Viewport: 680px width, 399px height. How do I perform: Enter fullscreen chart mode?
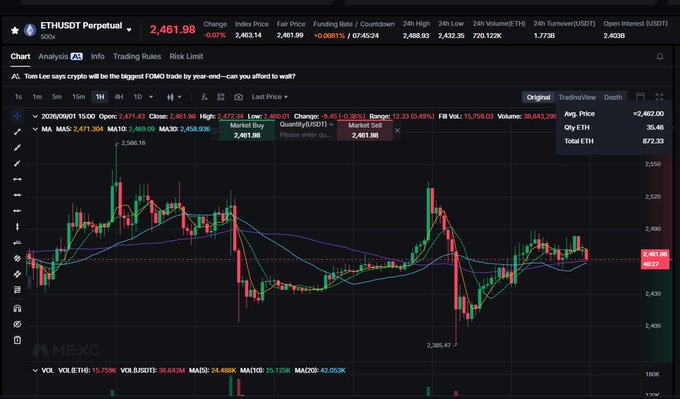point(660,97)
